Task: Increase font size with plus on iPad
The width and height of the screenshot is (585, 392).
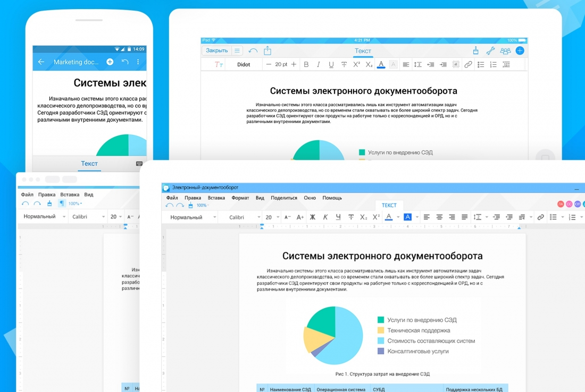Action: tap(294, 64)
